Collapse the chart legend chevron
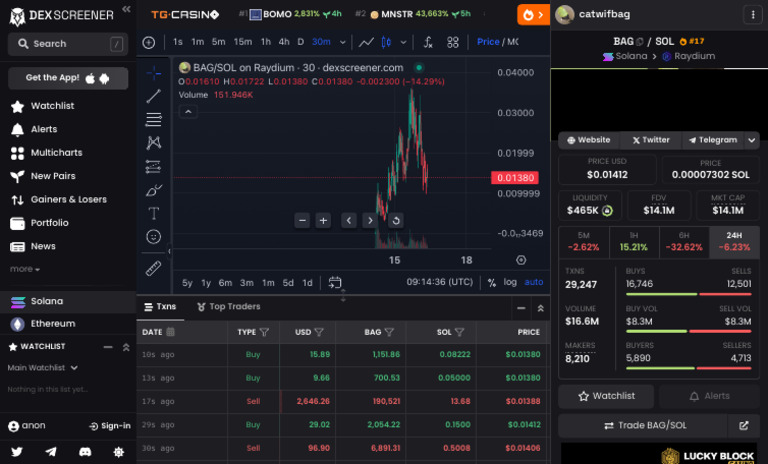Screen dimensions: 768x464 188,112
